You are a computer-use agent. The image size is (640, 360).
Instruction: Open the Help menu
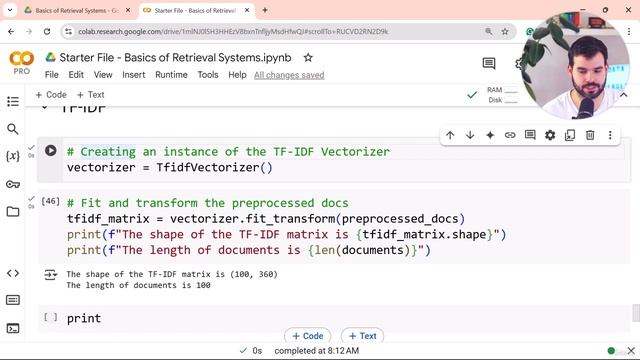click(237, 75)
